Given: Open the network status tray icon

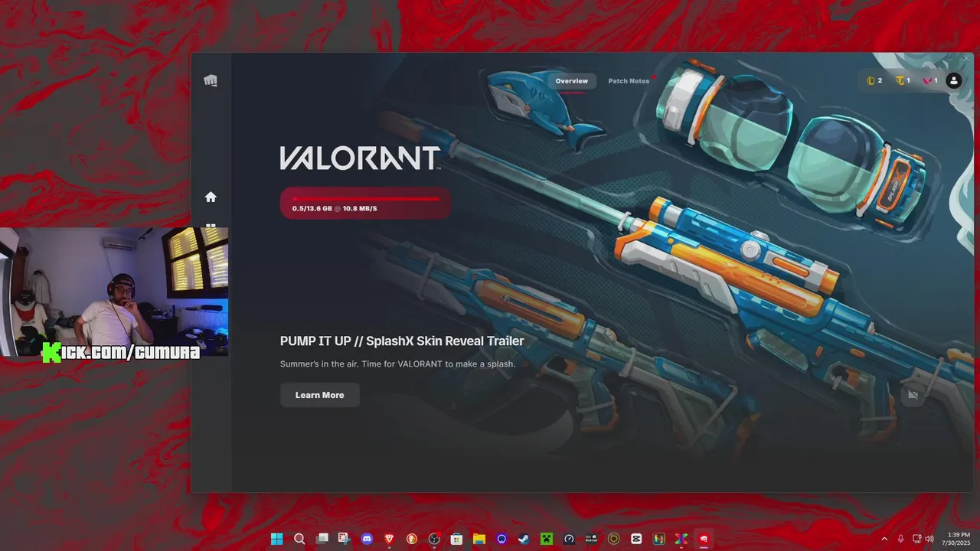Looking at the screenshot, I should [916, 539].
